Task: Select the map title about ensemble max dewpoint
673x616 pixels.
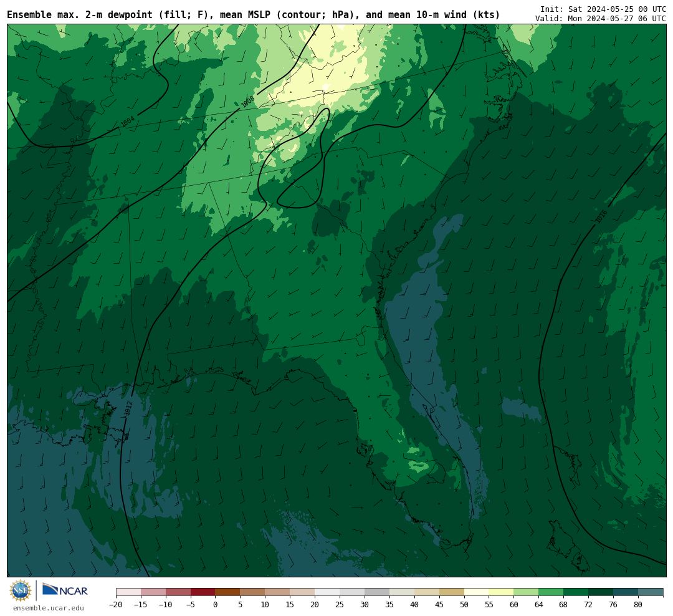Action: (x=253, y=14)
